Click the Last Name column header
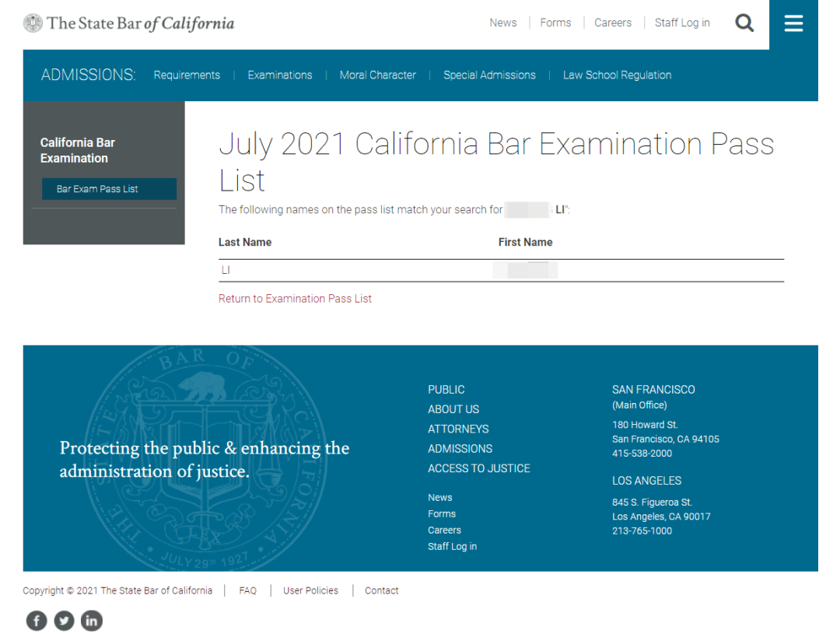 [x=245, y=242]
